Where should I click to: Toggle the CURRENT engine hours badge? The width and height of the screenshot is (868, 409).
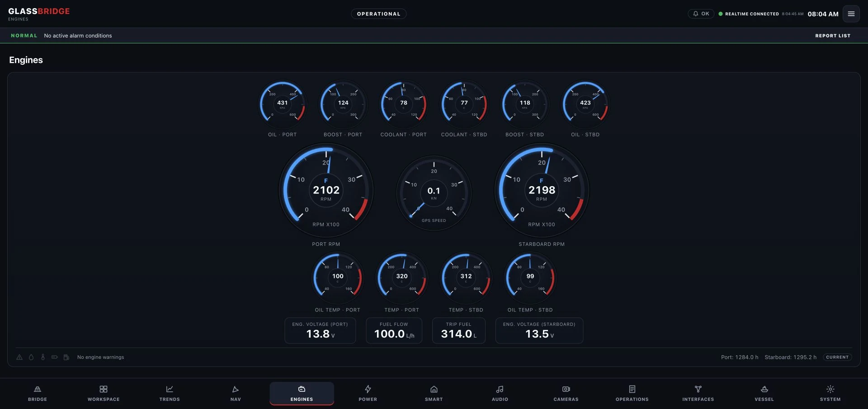point(837,357)
